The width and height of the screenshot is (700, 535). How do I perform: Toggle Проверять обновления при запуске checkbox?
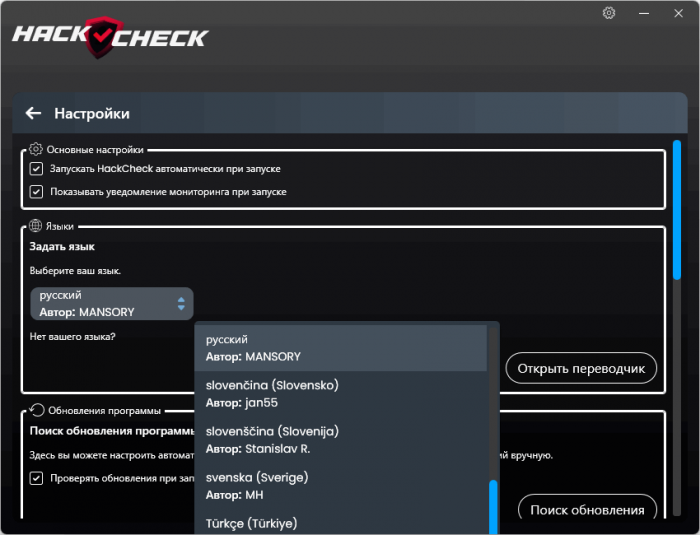click(36, 478)
